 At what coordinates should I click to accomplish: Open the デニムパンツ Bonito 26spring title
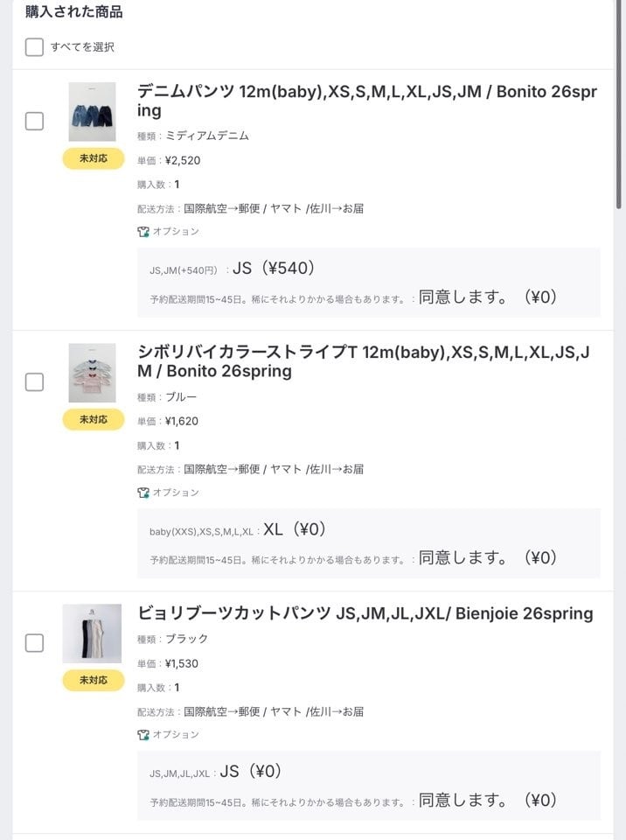pyautogui.click(x=367, y=101)
